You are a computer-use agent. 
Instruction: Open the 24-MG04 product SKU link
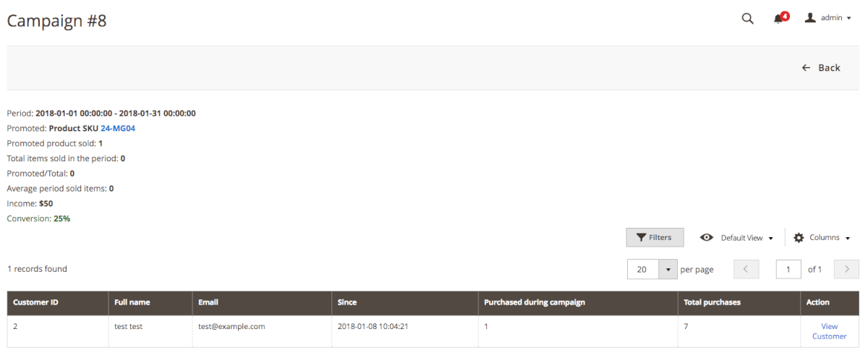pyautogui.click(x=118, y=129)
